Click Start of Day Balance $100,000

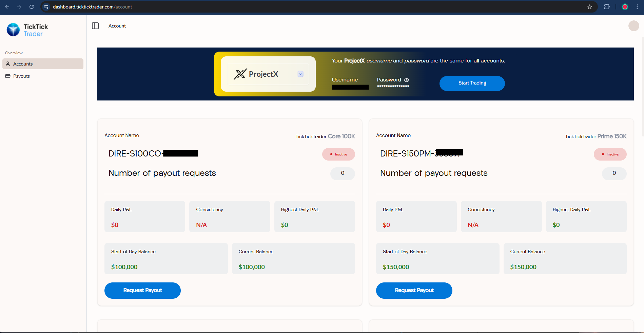[166, 259]
